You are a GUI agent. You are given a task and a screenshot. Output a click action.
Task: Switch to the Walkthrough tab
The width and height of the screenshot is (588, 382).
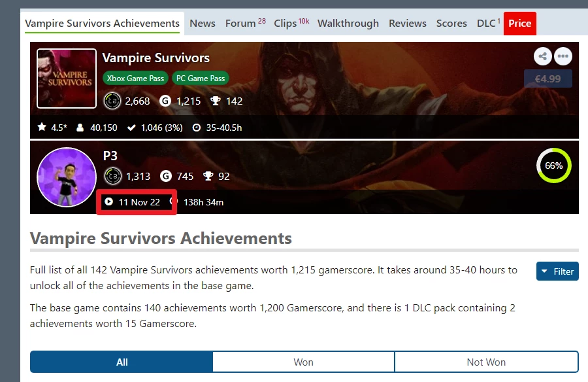click(x=348, y=23)
